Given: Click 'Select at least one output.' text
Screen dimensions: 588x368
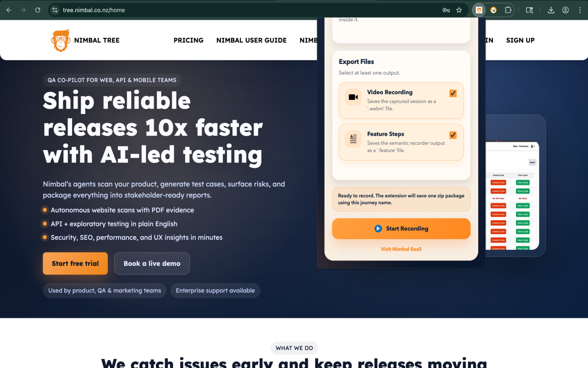Looking at the screenshot, I should point(369,73).
